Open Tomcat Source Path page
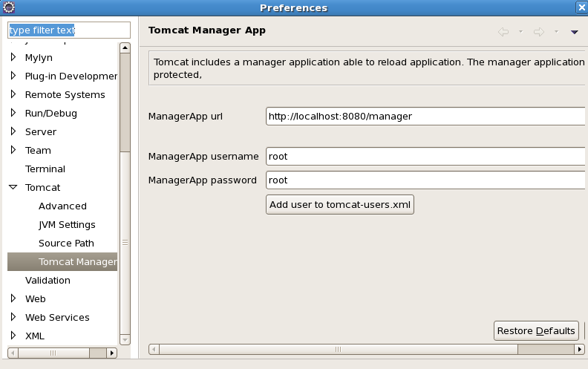The height and width of the screenshot is (369, 588). point(66,243)
